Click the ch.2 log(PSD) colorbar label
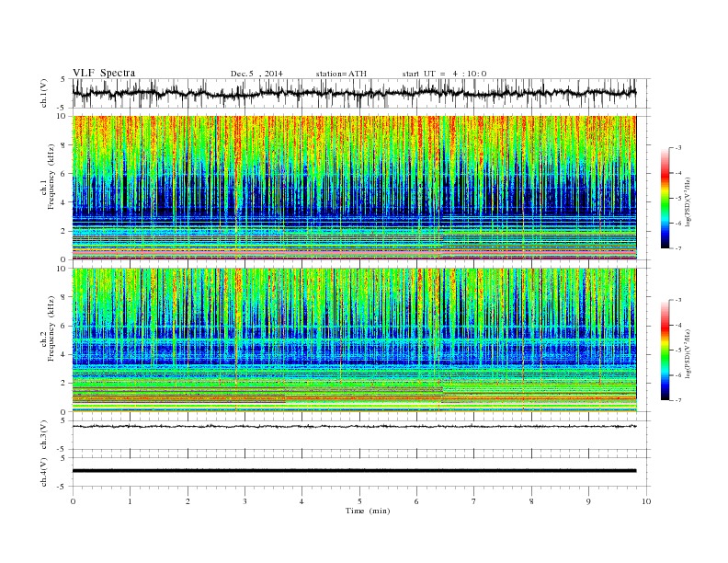 (x=688, y=353)
